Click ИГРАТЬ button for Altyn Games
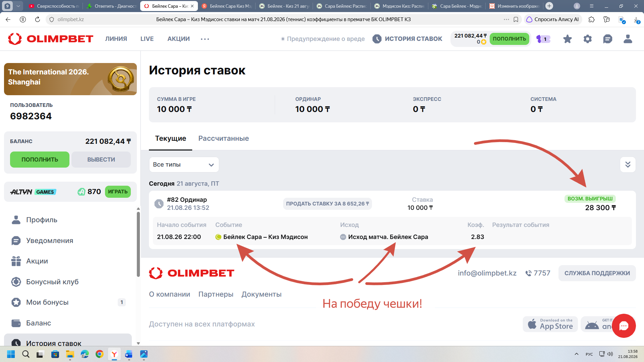 point(118,192)
